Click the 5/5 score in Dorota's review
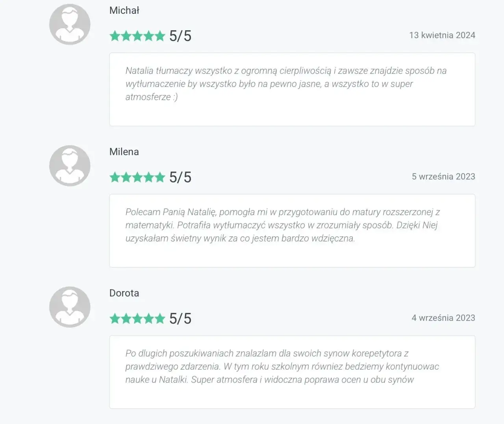 coord(180,319)
